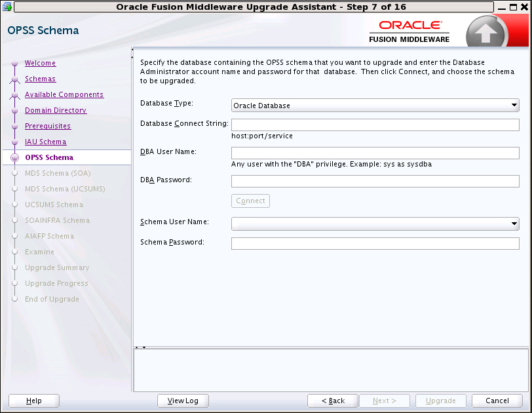Click the Help button

[34, 401]
